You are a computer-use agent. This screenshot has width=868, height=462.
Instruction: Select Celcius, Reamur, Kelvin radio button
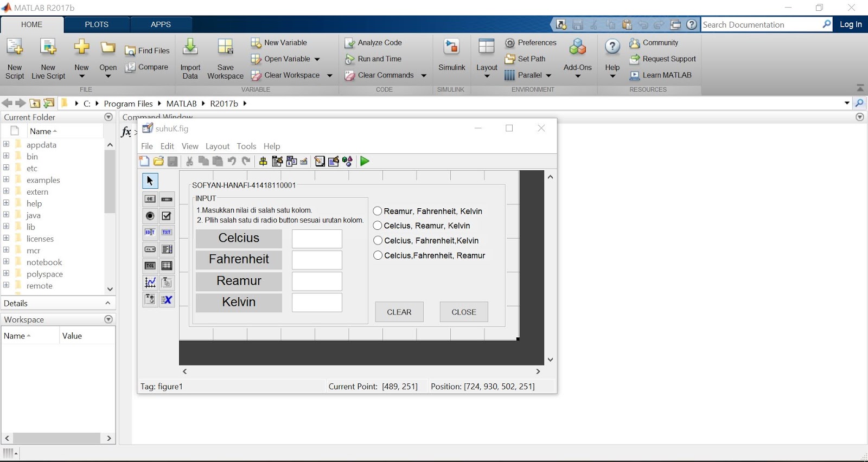[378, 226]
